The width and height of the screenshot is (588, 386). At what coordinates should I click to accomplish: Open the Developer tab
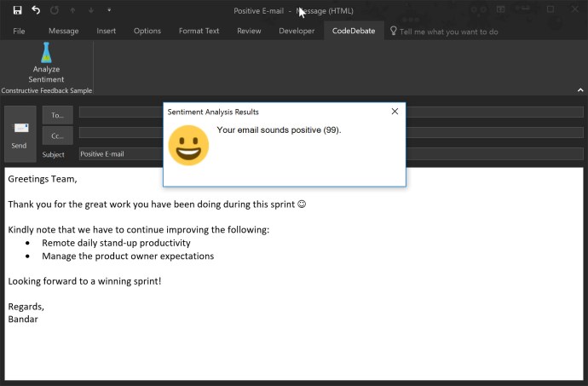pos(296,31)
